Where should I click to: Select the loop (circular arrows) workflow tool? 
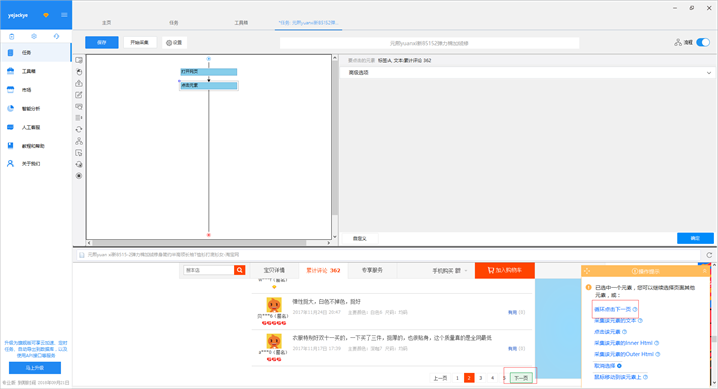79,130
